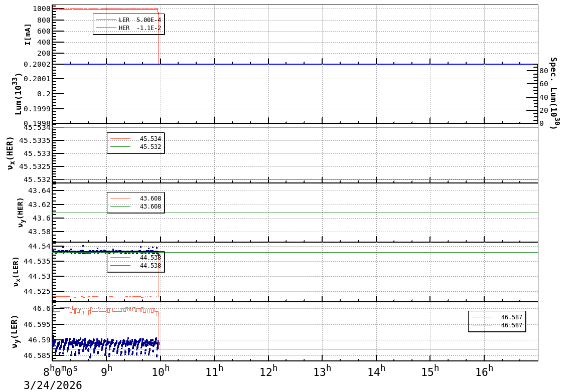
Task: Click the red 45.534 legend line sample
Action: click(120, 139)
